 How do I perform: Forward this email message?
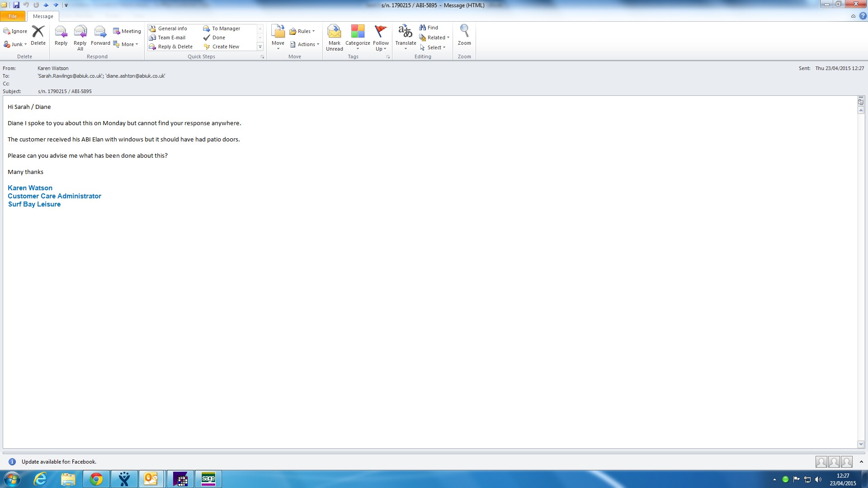click(x=100, y=35)
